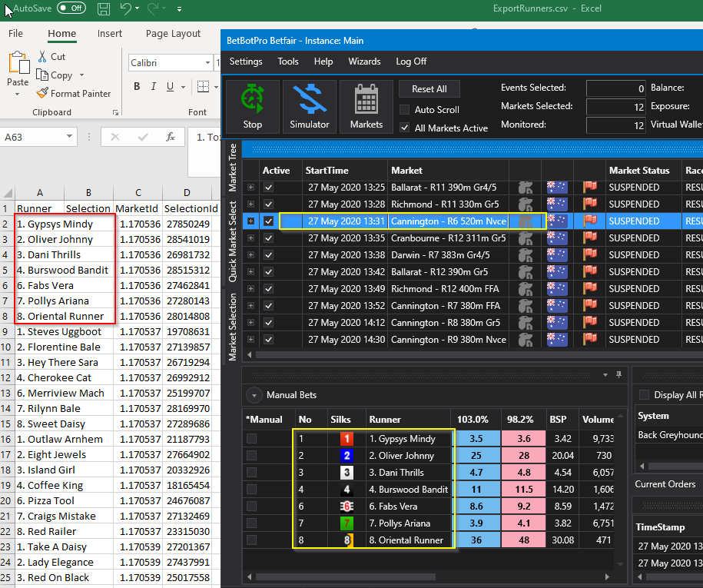703x588 pixels.
Task: Click the Stop stopwatch button in BetBotPro
Action: tap(253, 107)
